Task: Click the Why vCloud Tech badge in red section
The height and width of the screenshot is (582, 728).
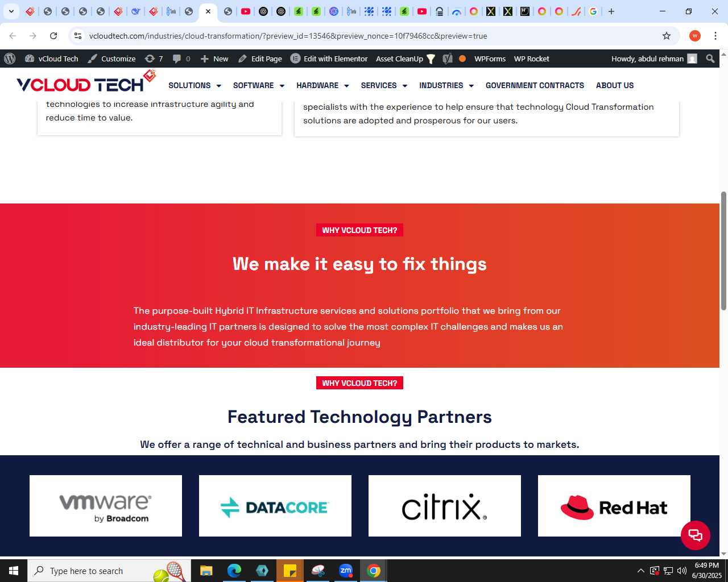Action: tap(359, 230)
